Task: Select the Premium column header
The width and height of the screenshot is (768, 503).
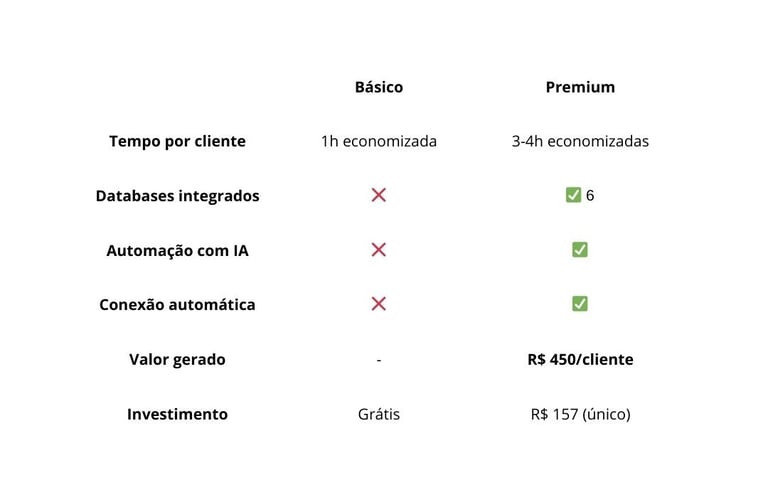Action: [x=580, y=87]
